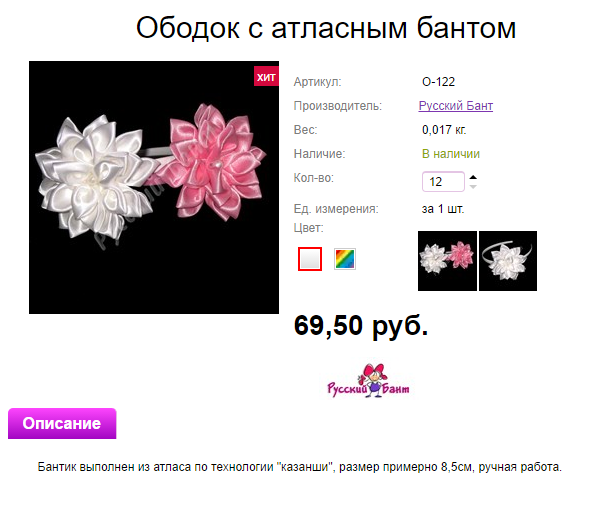Click the price 69,50 руб.
This screenshot has height=514, width=599.
tap(361, 326)
